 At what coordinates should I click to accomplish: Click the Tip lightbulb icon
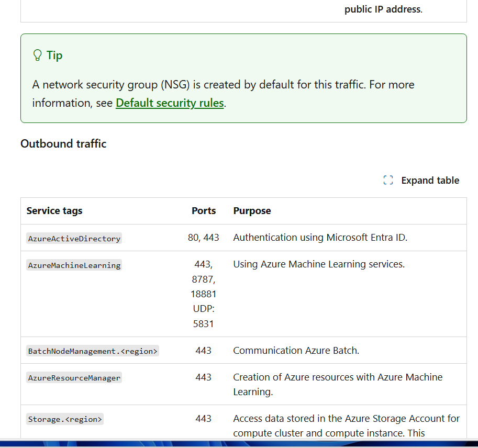coord(37,55)
